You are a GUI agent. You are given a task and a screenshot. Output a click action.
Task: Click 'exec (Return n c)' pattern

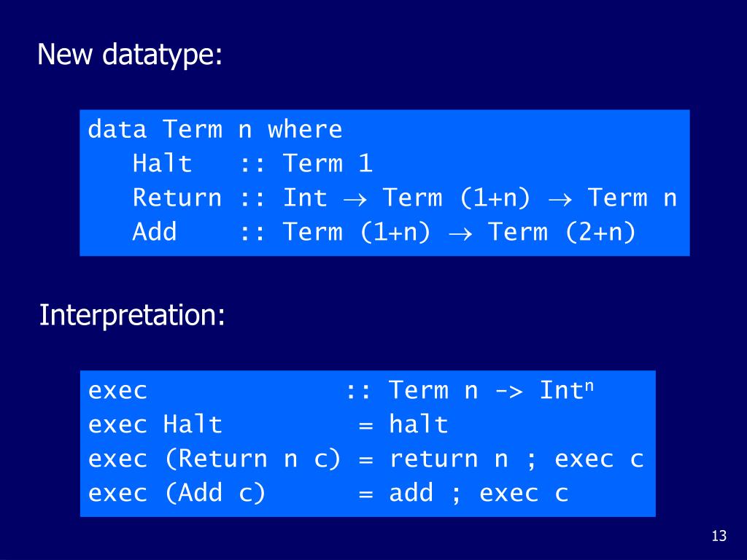point(214,459)
